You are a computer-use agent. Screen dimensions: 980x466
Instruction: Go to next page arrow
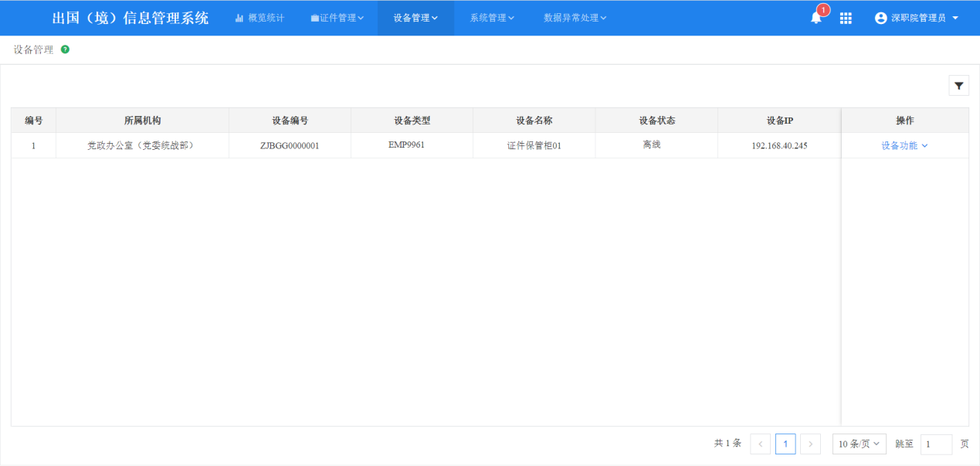tap(810, 444)
